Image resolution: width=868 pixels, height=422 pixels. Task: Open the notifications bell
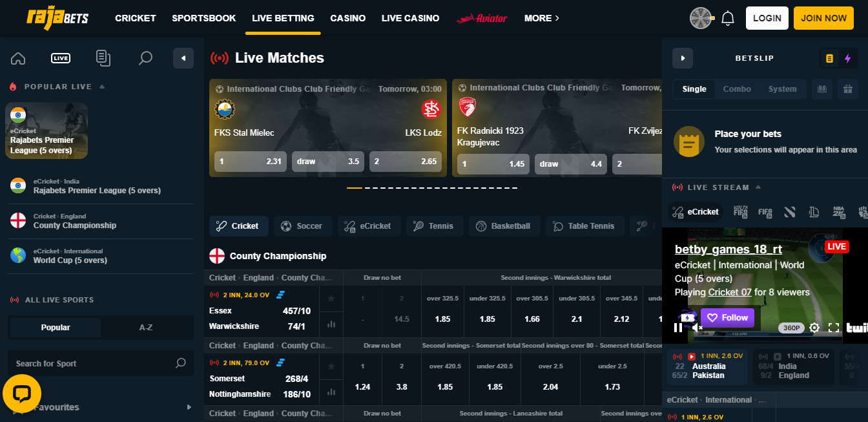coord(728,18)
